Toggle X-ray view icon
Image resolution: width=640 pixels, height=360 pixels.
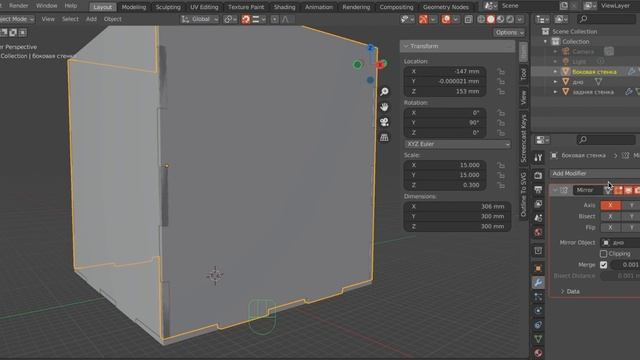click(468, 19)
